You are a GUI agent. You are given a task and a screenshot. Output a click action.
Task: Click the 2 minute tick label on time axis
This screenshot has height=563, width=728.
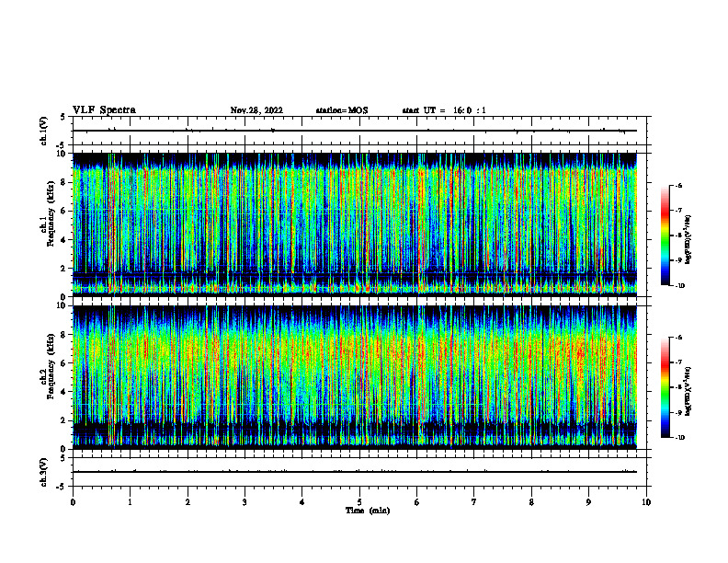(188, 502)
